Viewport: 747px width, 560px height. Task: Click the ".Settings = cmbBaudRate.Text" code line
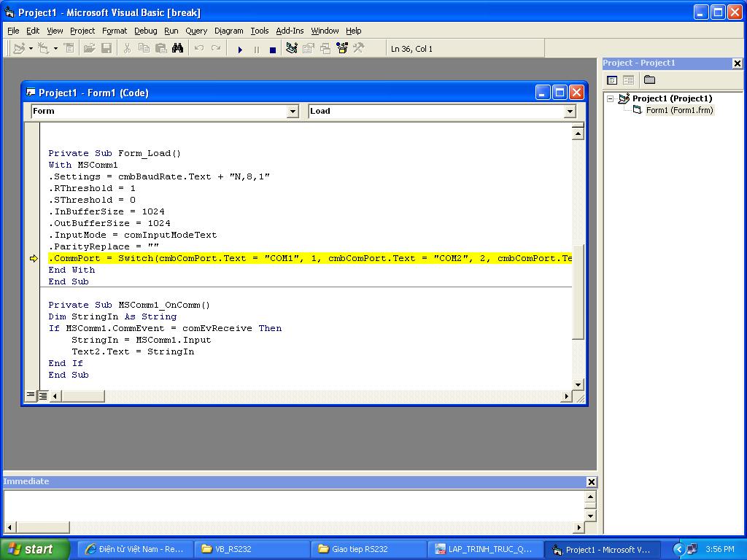click(x=159, y=176)
